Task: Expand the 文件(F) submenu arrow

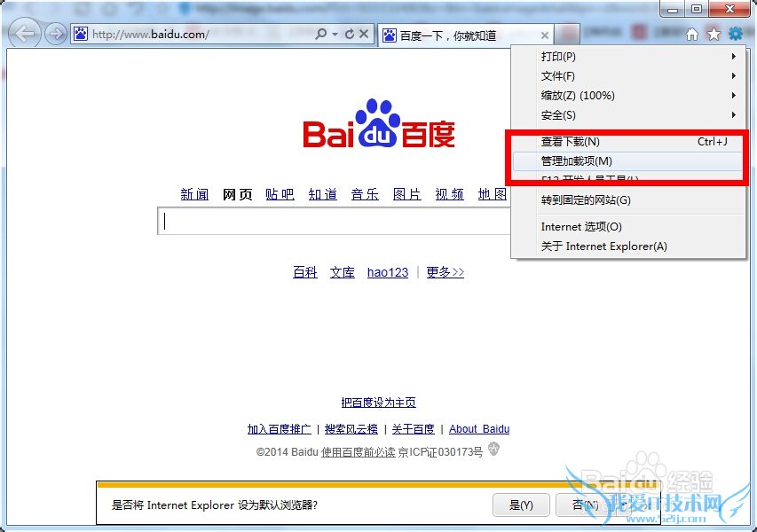Action: [x=733, y=75]
